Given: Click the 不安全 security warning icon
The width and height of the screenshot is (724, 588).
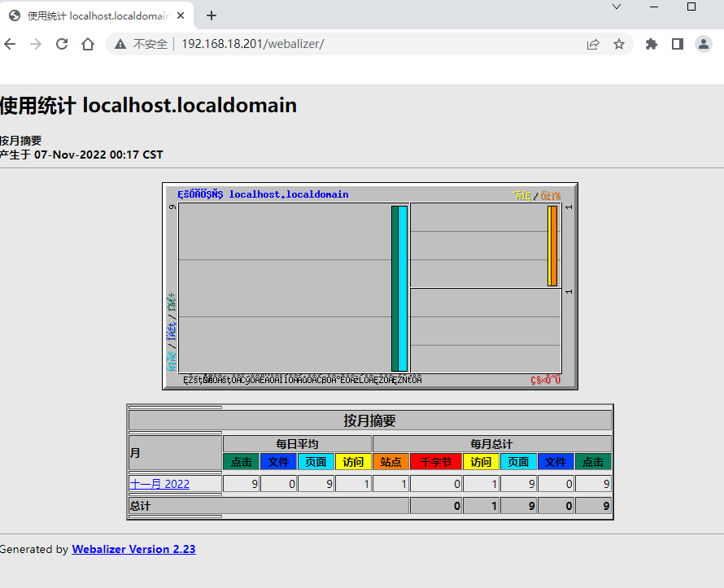Looking at the screenshot, I should point(120,43).
